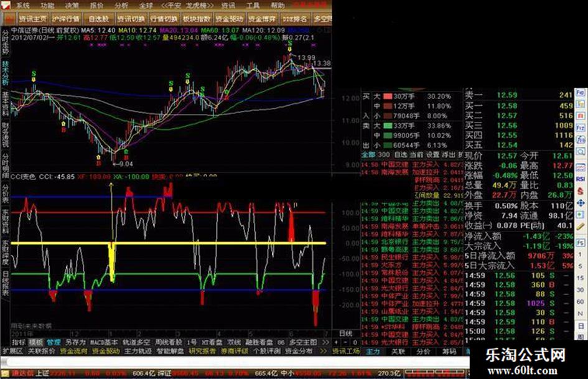The image size is (588, 379).
Task: Click the magnifier search icon in right toolbar
Action: (x=580, y=151)
